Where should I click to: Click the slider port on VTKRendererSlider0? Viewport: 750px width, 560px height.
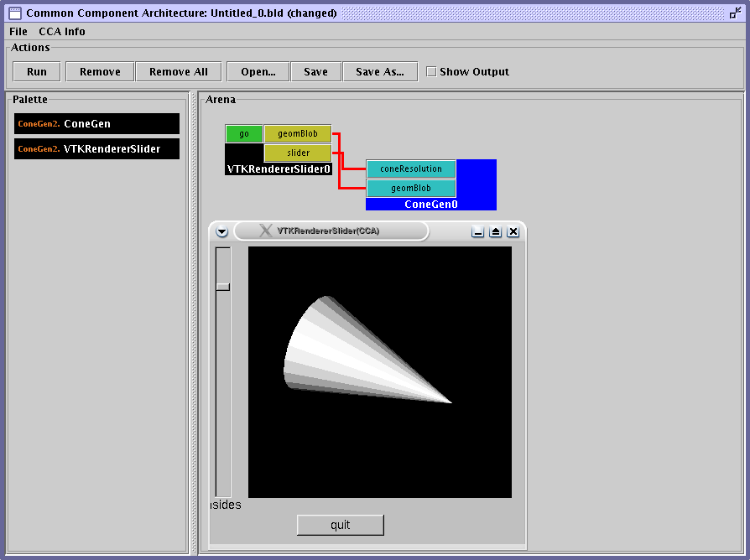[x=297, y=153]
